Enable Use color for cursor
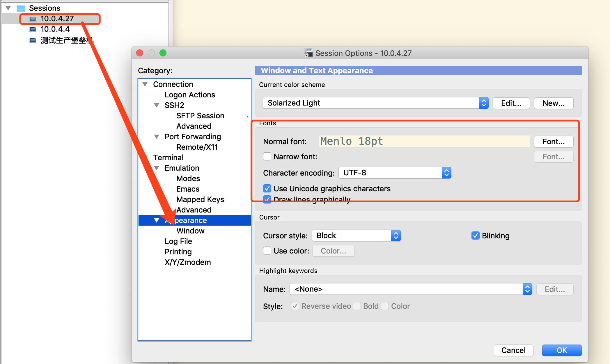Viewport: 610px width, 364px height. [267, 251]
